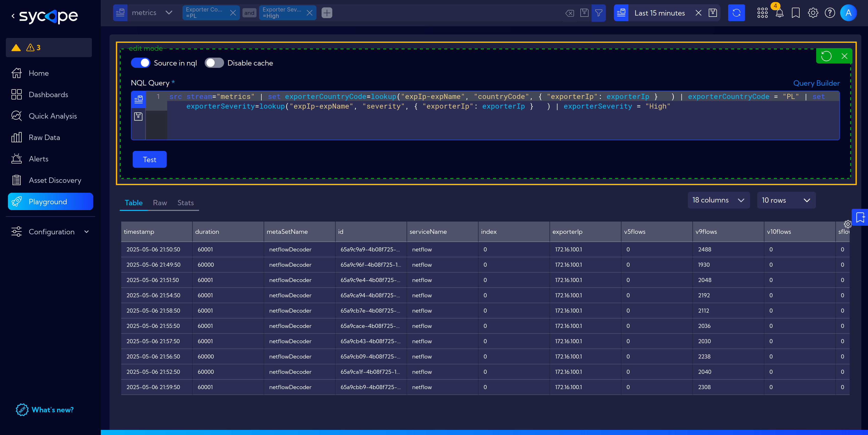The height and width of the screenshot is (435, 868).
Task: Reset the edit mode with the green refresh icon
Action: point(826,56)
